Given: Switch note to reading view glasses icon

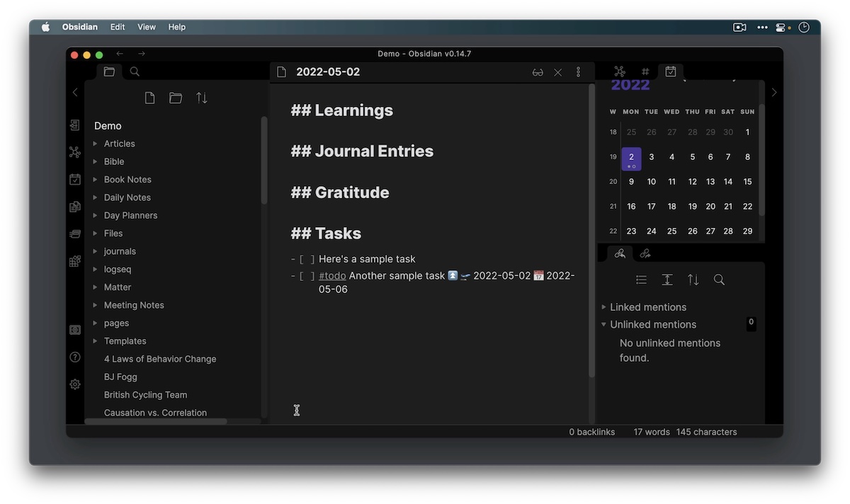Looking at the screenshot, I should [x=538, y=72].
